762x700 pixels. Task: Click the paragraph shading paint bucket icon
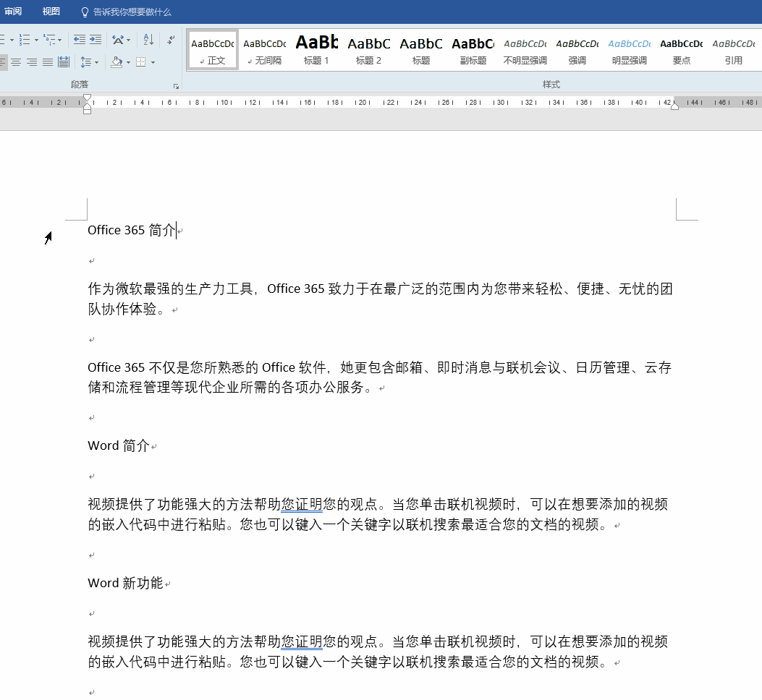tap(117, 62)
